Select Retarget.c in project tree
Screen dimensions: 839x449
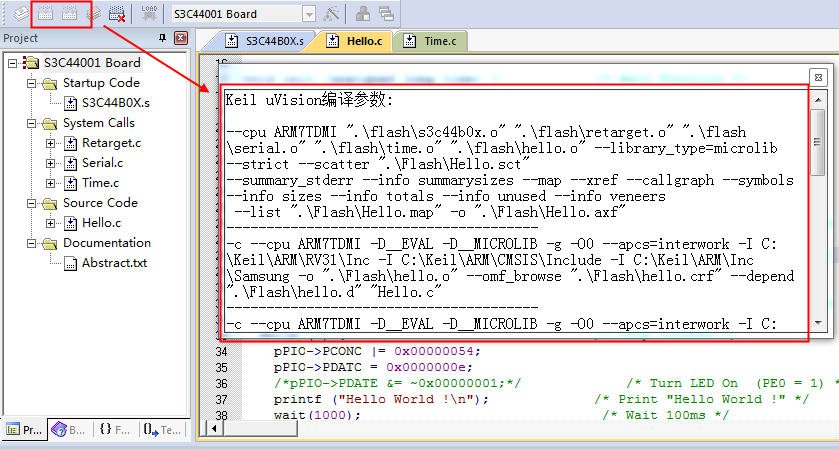pyautogui.click(x=111, y=143)
